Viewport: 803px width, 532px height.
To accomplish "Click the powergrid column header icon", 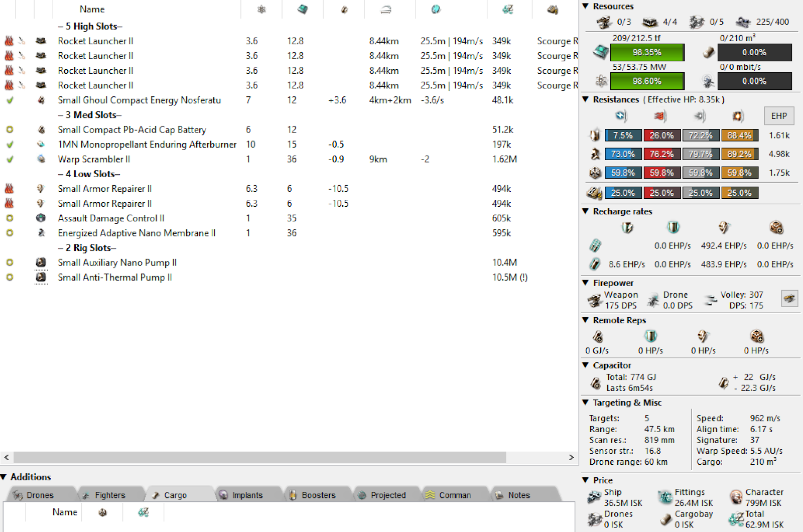I will coord(261,9).
